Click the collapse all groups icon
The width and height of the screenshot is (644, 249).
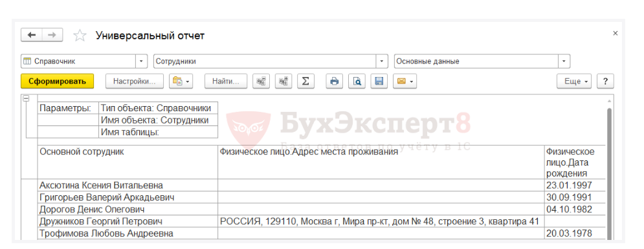261,81
